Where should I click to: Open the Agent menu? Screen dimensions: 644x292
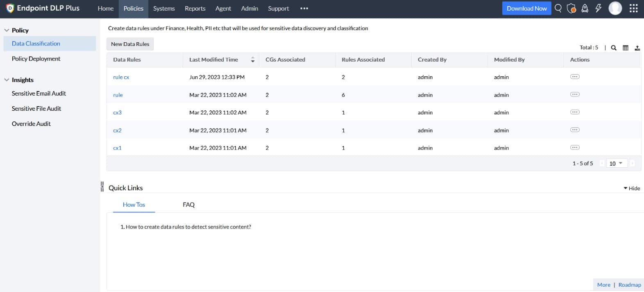point(223,8)
